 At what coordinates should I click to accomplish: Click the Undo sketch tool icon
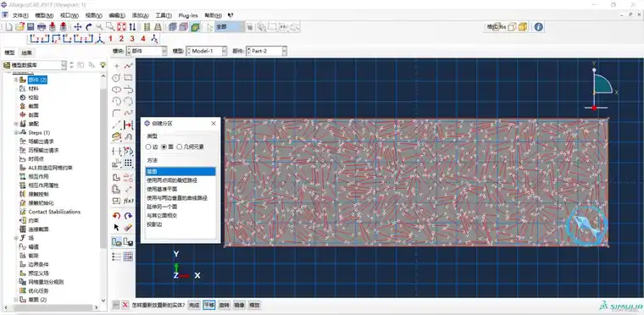coord(116,216)
